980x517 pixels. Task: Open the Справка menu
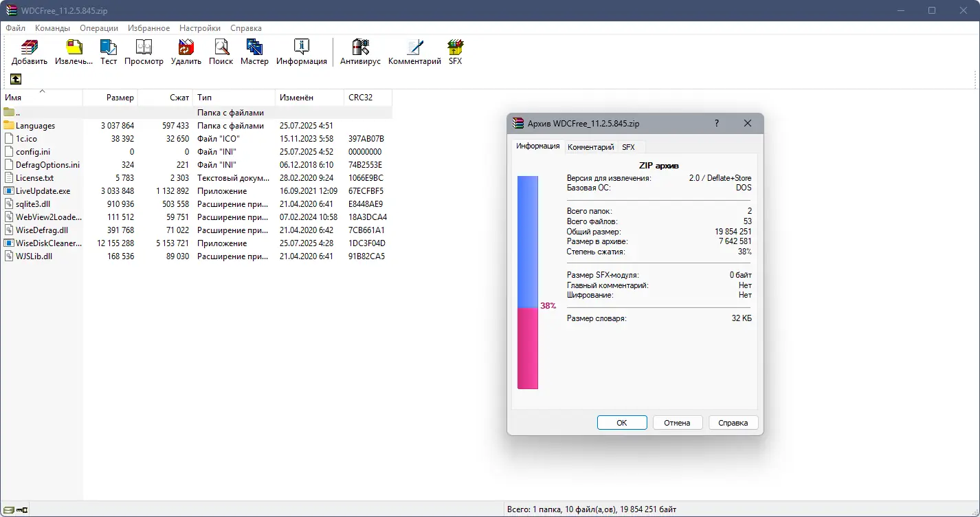tap(246, 28)
